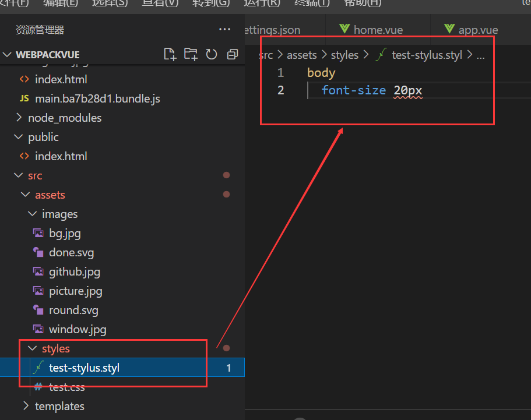
Task: Click the modified dot indicator on styles folder
Action: [227, 348]
